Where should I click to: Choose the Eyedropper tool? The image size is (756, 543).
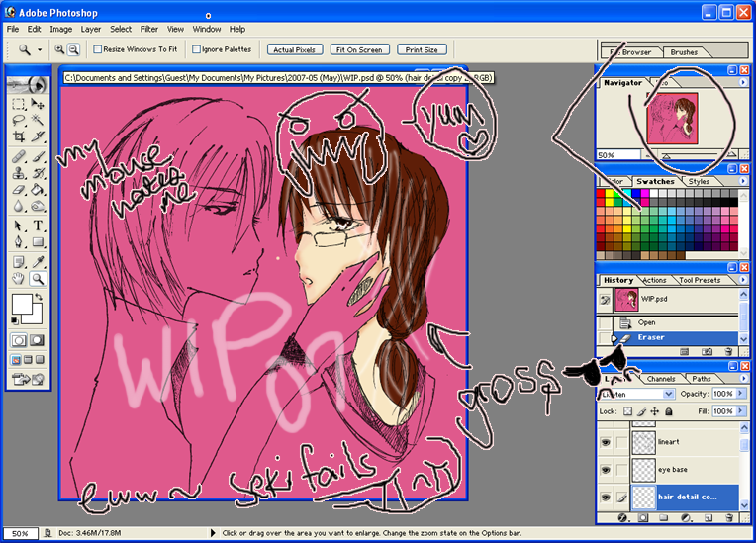[x=38, y=262]
